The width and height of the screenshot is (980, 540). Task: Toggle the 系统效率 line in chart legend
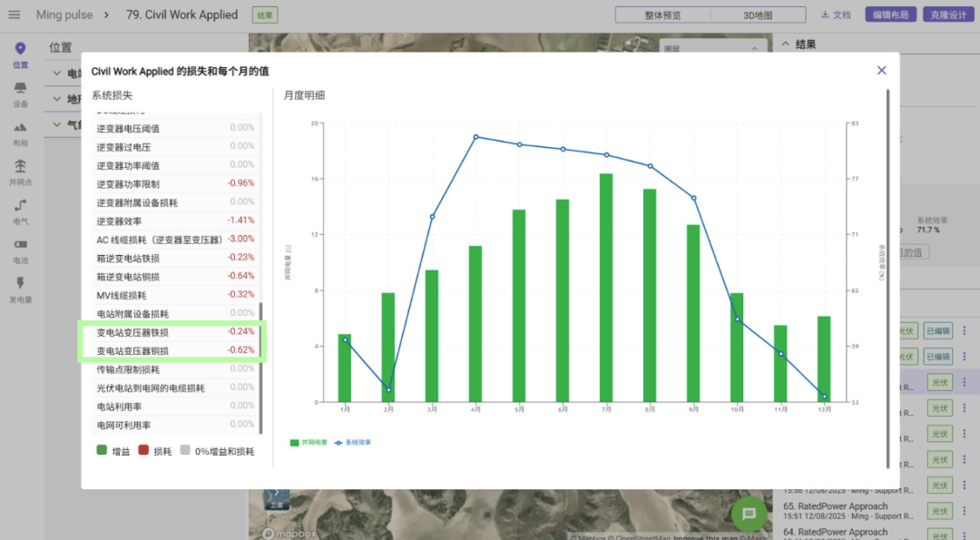[352, 442]
